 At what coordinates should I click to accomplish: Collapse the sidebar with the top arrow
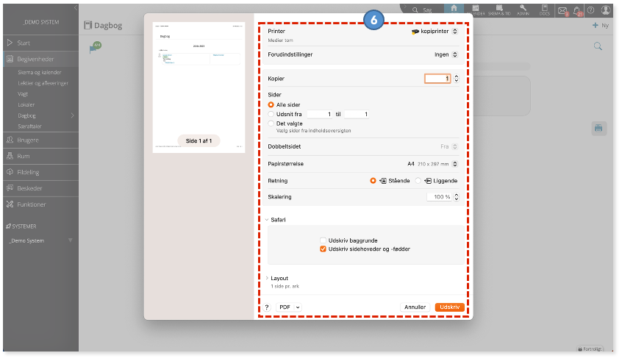[76, 8]
